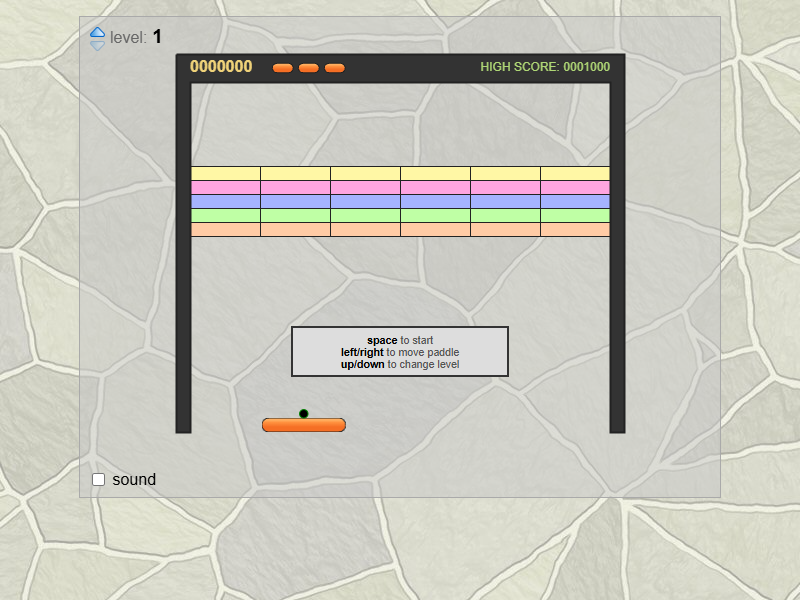This screenshot has height=600, width=800.
Task: Click the third blue brick from left
Action: 365,201
